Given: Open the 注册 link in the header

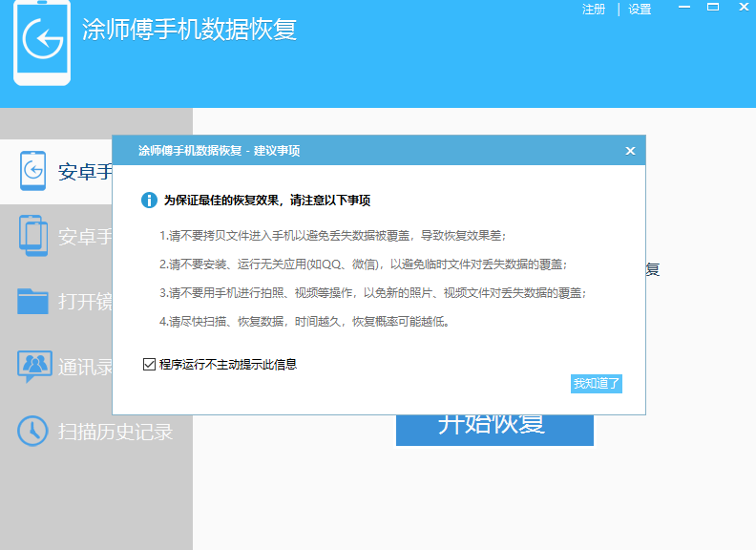Looking at the screenshot, I should (594, 10).
